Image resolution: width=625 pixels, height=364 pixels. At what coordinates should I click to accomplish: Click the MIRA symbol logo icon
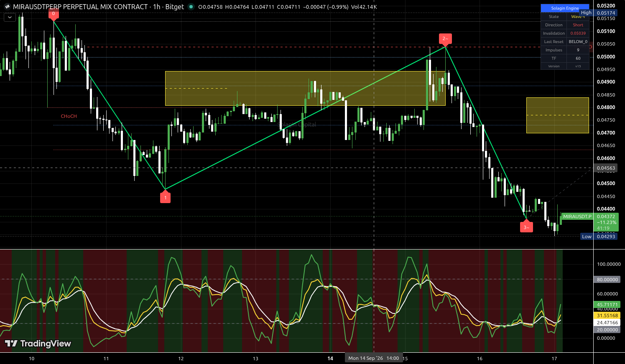7,7
